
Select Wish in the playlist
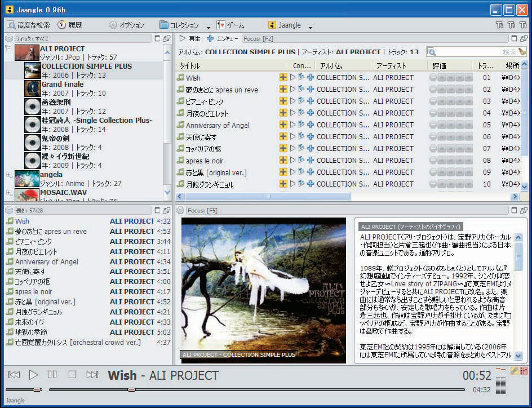(x=88, y=221)
